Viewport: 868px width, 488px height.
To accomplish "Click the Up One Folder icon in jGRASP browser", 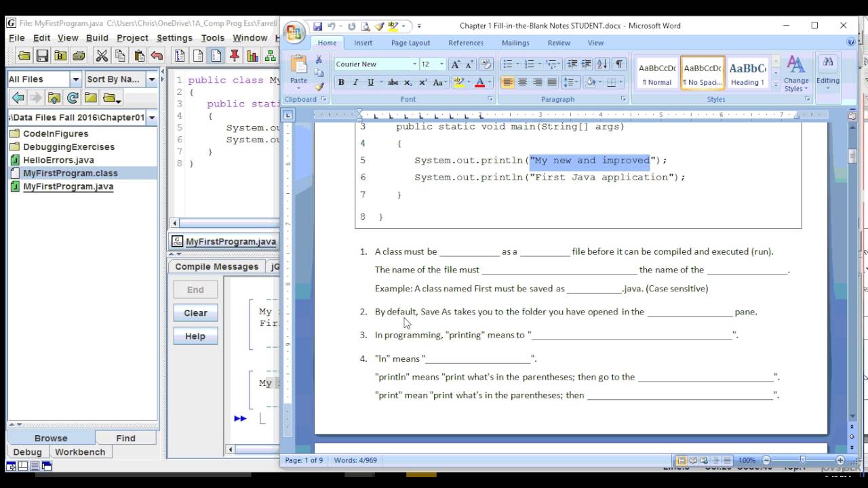I will coord(54,98).
